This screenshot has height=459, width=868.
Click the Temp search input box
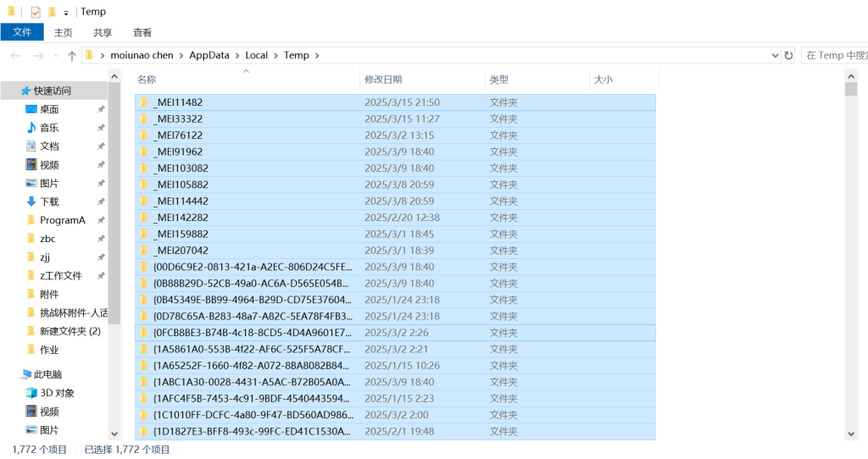pyautogui.click(x=834, y=56)
